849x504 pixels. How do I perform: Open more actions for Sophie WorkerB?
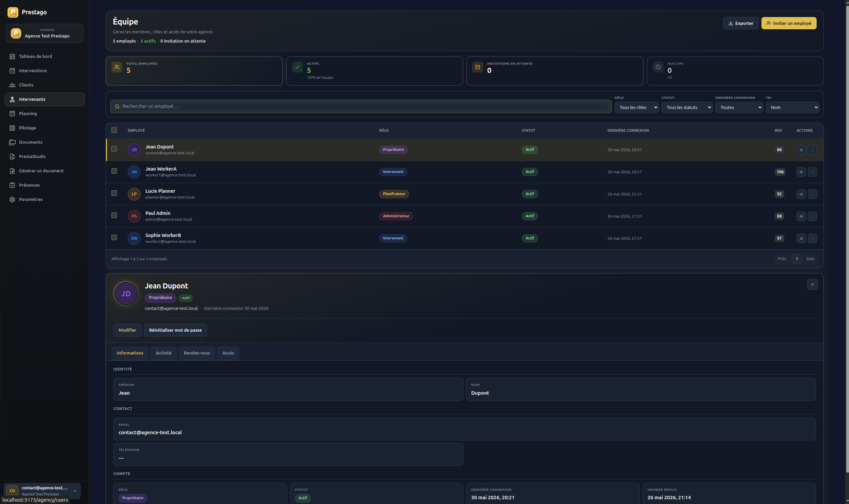tap(812, 238)
